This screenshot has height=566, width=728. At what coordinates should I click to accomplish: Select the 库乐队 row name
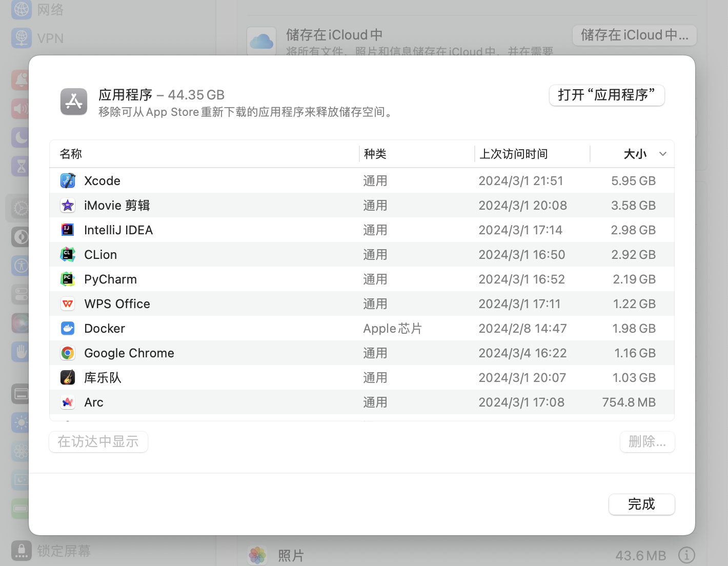(103, 378)
